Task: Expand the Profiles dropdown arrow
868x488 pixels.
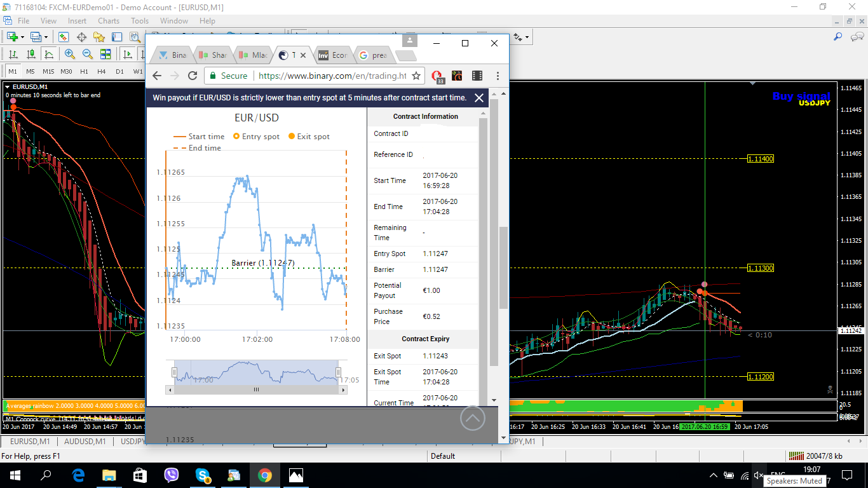Action: pyautogui.click(x=46, y=37)
